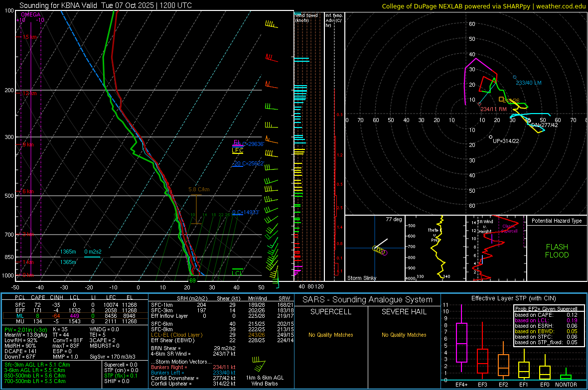
Task: Select the EFF parcel row
Action: [75, 310]
